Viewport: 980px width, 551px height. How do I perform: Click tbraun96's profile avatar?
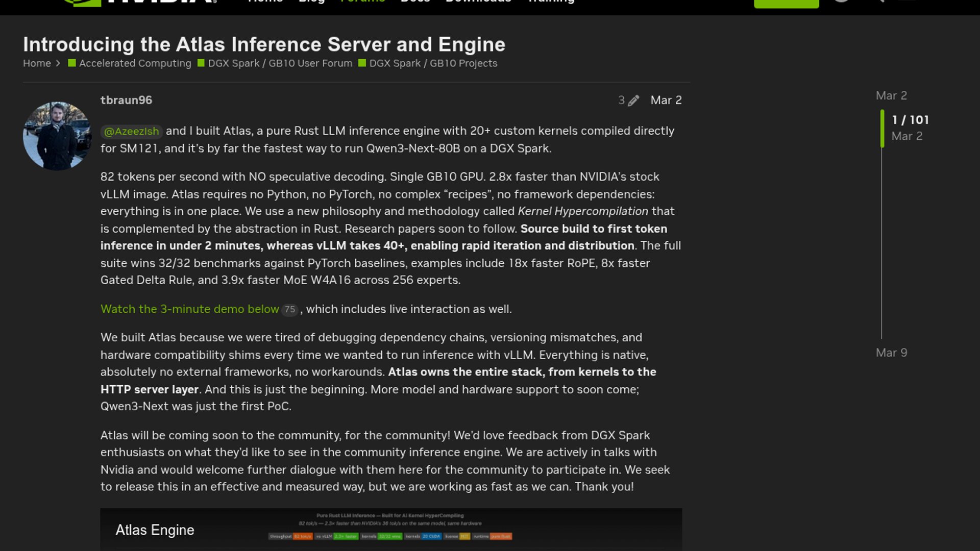(57, 136)
